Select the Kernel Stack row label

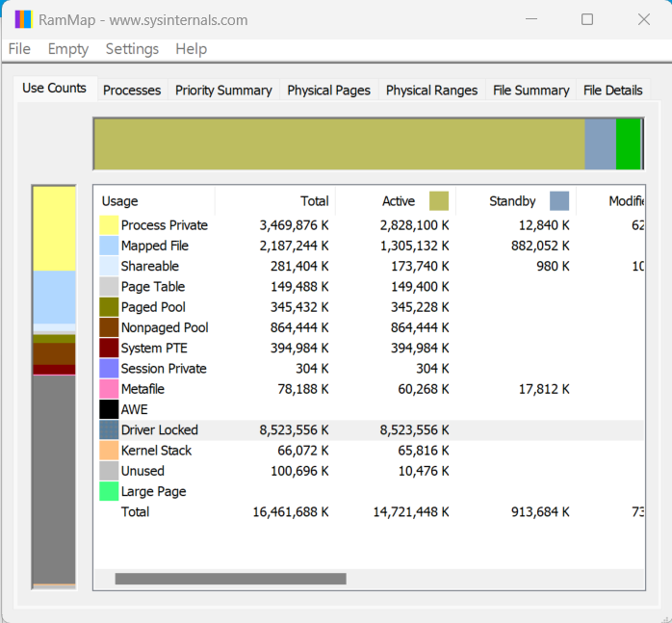click(156, 451)
